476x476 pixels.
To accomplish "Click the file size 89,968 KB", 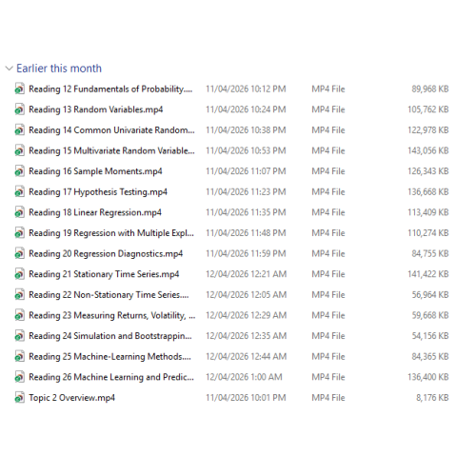I will click(430, 89).
